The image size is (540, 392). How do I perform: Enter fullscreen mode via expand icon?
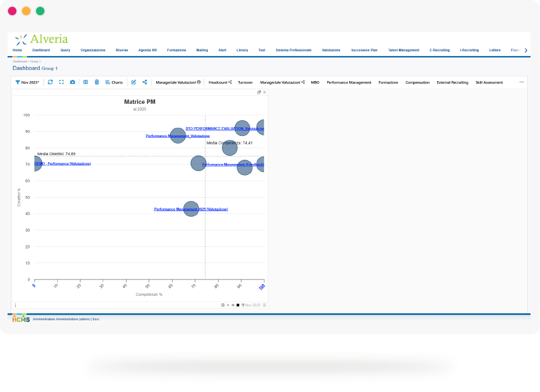point(61,82)
